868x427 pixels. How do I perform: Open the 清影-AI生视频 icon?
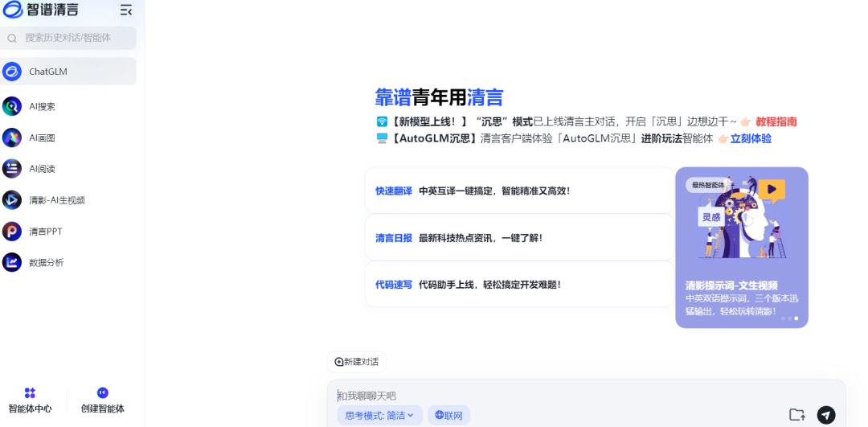pos(11,200)
